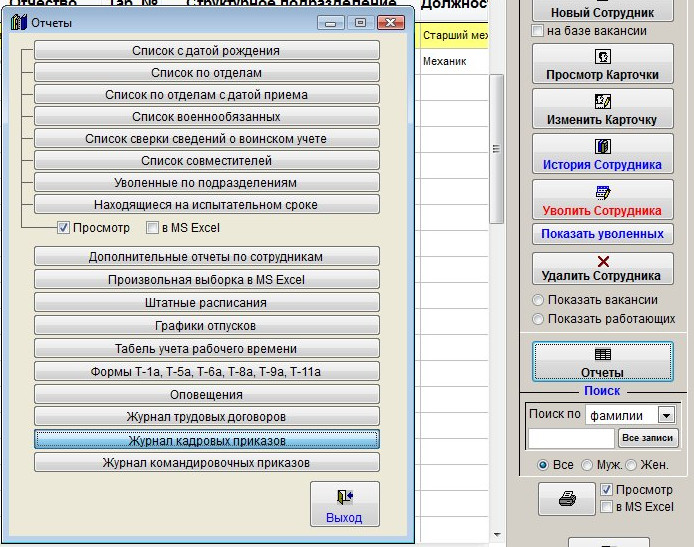The image size is (694, 547).
Task: Open the 'Список военнообязанных' report
Action: (x=207, y=116)
